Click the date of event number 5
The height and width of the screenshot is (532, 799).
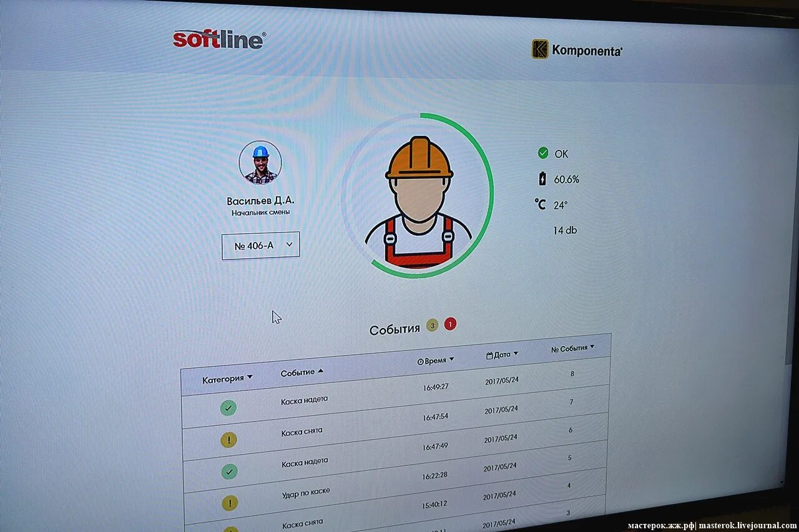tap(499, 467)
